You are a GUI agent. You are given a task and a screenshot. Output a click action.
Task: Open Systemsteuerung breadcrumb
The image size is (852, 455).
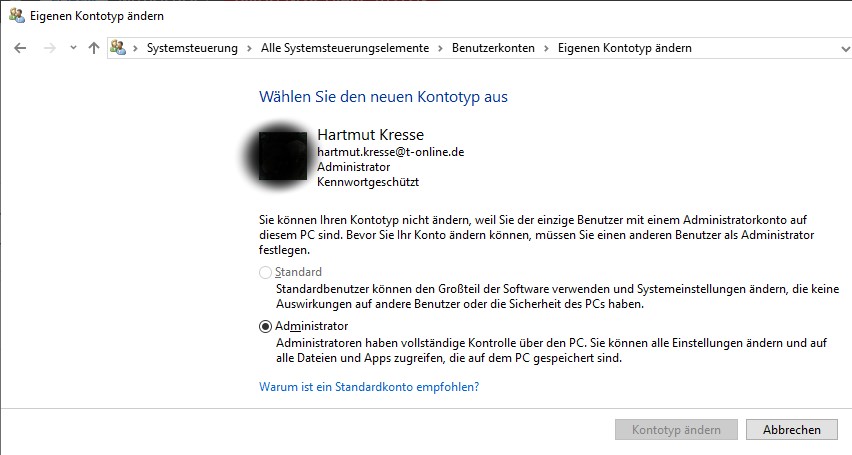click(192, 48)
